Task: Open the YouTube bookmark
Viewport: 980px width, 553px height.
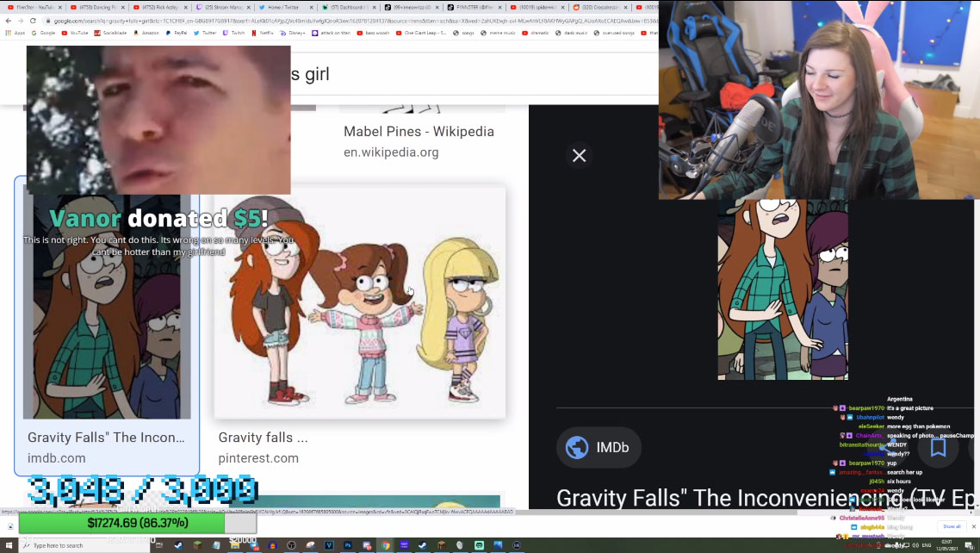Action: tap(75, 33)
